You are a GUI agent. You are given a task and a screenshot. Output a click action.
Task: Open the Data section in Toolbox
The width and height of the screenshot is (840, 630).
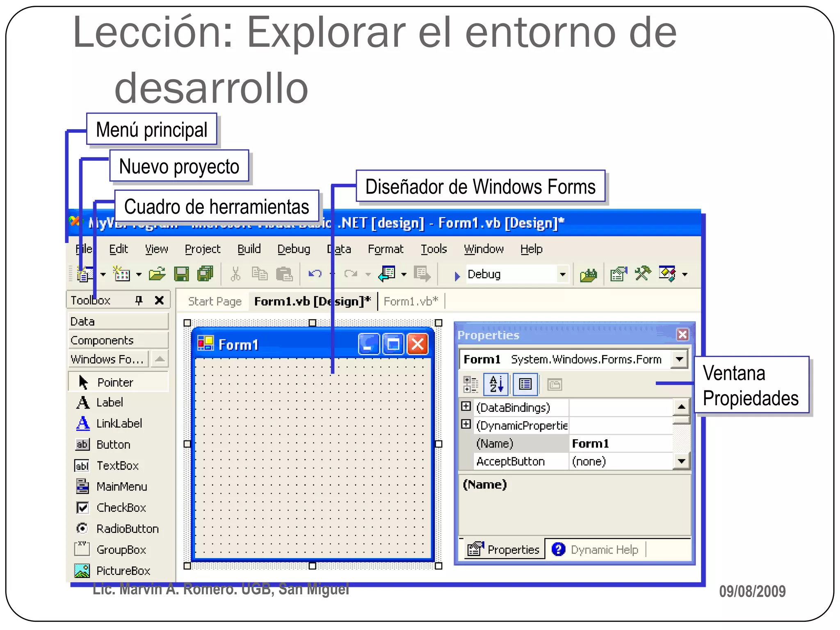point(119,321)
